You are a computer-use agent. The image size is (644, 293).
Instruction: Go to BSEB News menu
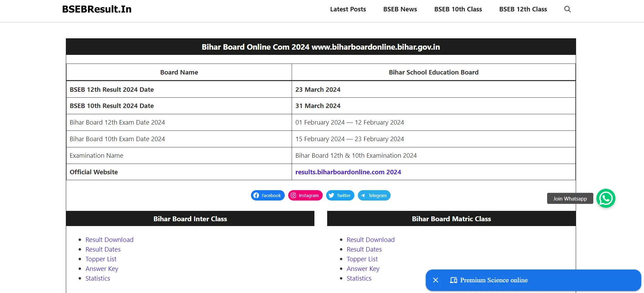point(400,9)
